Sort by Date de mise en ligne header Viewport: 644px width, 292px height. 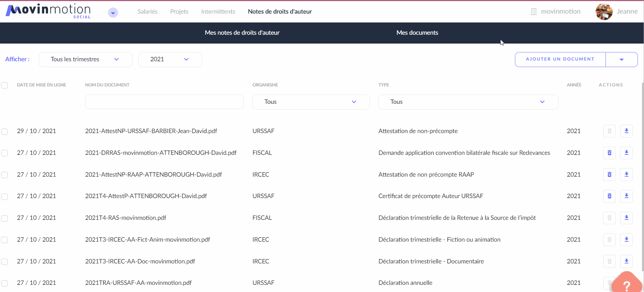pyautogui.click(x=42, y=85)
